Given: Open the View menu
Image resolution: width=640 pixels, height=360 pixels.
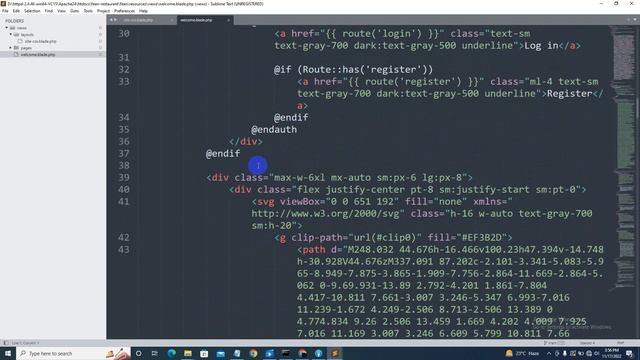Looking at the screenshot, I should coord(61,11).
